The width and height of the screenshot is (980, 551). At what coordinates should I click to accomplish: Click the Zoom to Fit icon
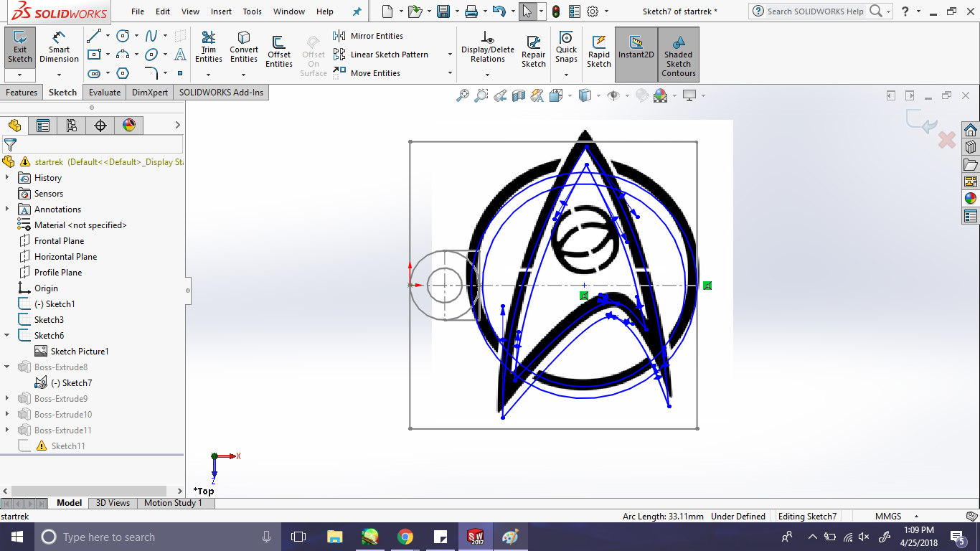point(462,95)
